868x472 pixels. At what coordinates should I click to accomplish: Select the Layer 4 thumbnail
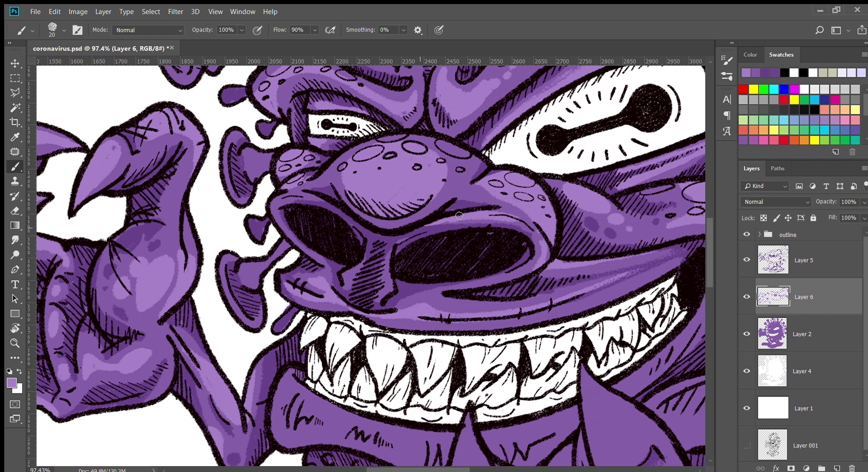click(772, 371)
